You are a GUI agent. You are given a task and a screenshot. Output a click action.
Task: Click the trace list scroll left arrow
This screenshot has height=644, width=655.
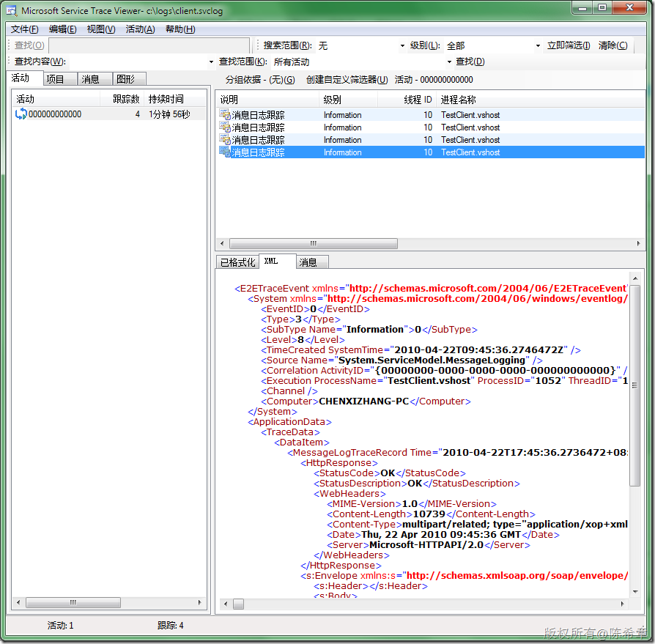pyautogui.click(x=222, y=243)
